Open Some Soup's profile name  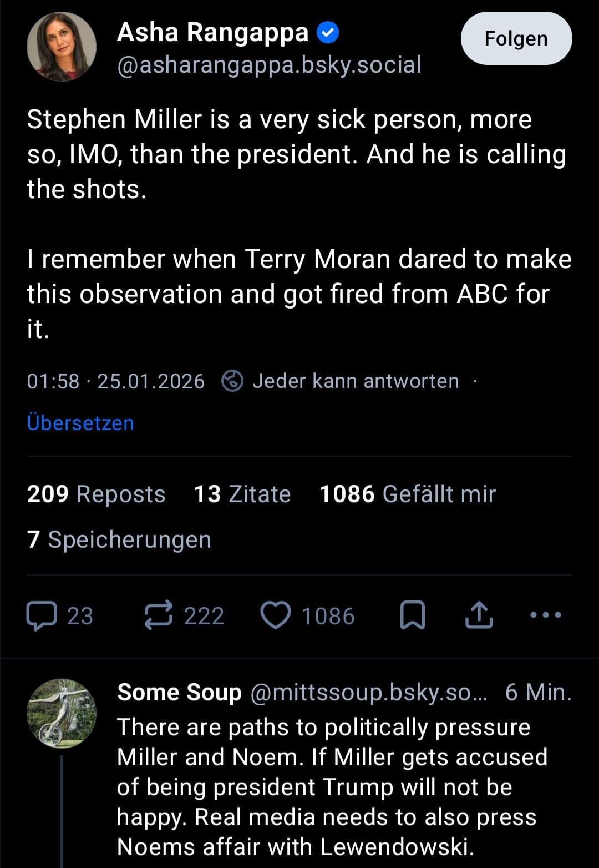tap(179, 692)
